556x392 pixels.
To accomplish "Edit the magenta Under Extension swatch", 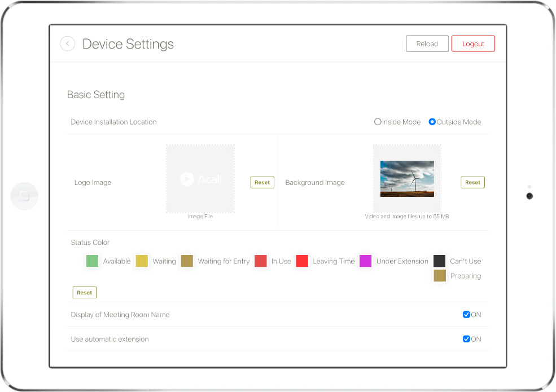I will tap(366, 261).
